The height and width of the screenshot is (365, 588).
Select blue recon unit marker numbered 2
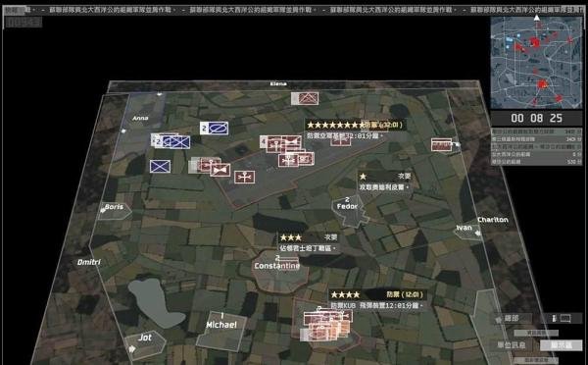pyautogui.click(x=214, y=129)
